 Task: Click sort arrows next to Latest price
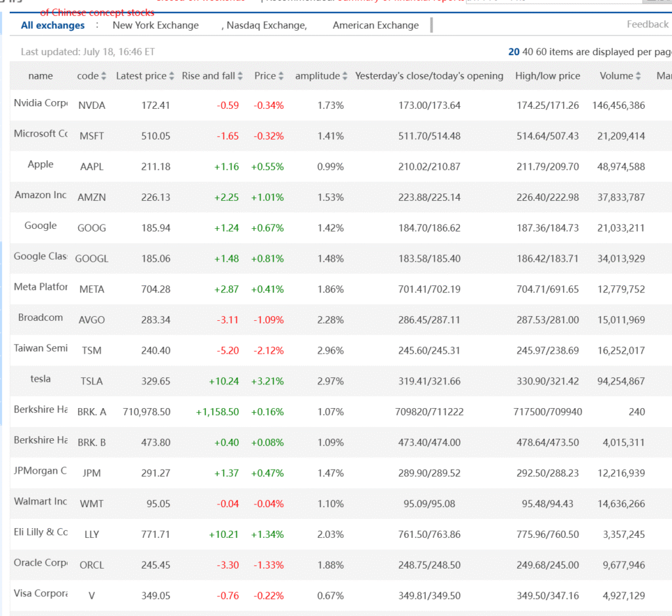pos(172,76)
